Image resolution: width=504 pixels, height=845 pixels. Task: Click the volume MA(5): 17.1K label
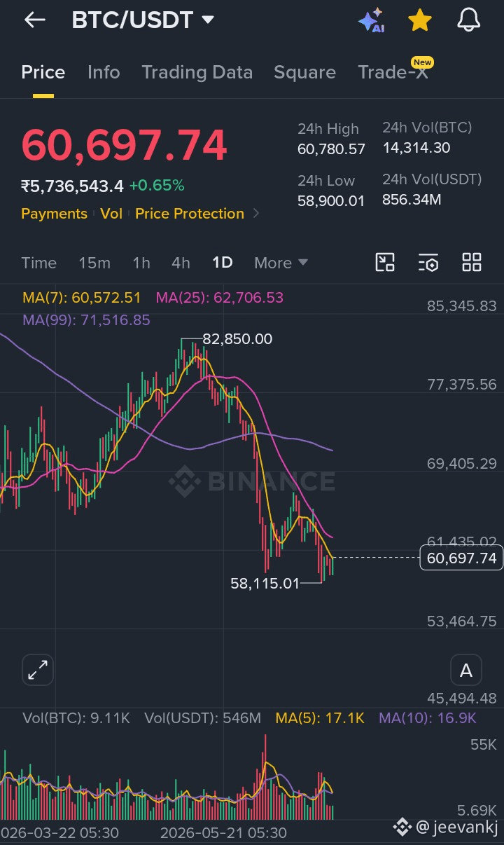pos(320,718)
